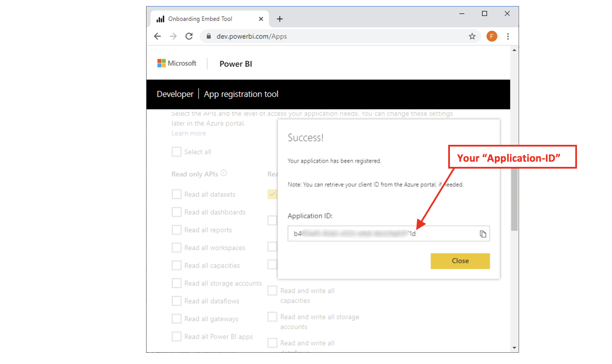Click the Application ID text field
The image size is (612, 364).
(380, 234)
